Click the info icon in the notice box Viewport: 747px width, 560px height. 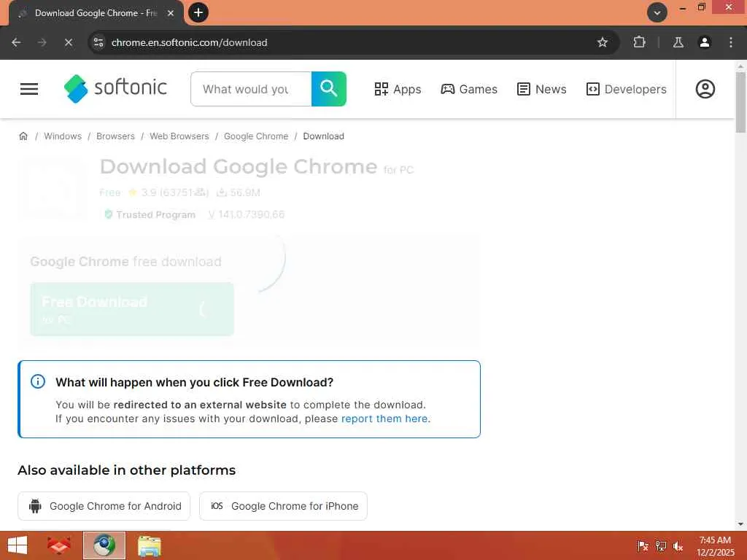[x=38, y=381]
